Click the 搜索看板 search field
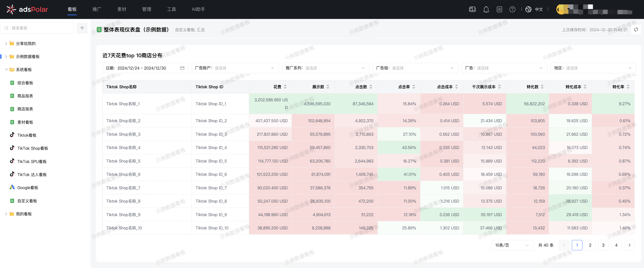The image size is (644, 268). pyautogui.click(x=37, y=28)
